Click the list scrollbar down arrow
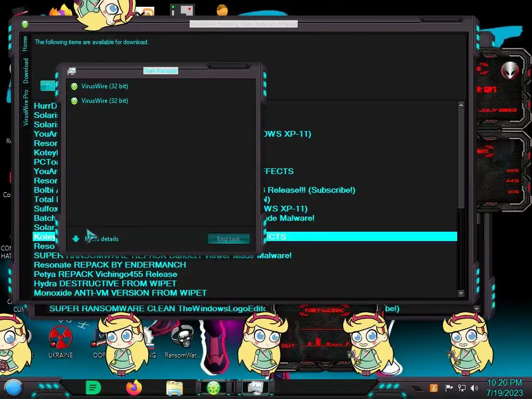532x399 pixels. pos(461,293)
